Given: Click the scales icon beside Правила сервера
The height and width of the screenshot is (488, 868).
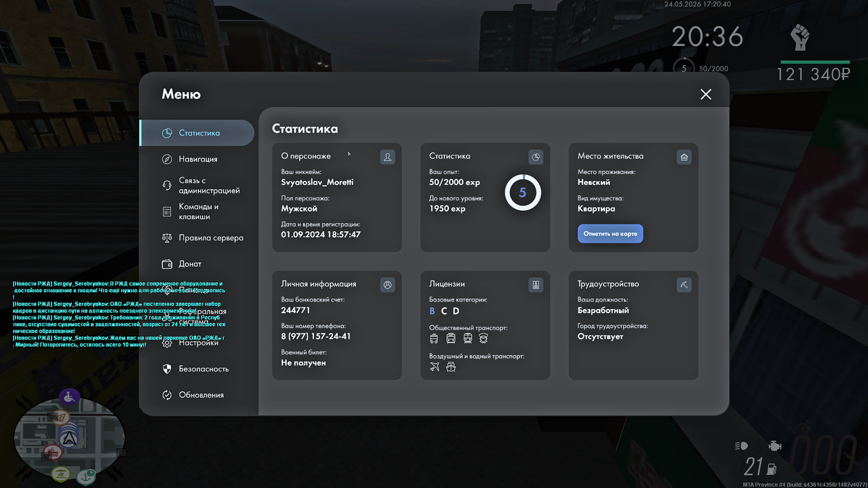Looking at the screenshot, I should (x=167, y=238).
